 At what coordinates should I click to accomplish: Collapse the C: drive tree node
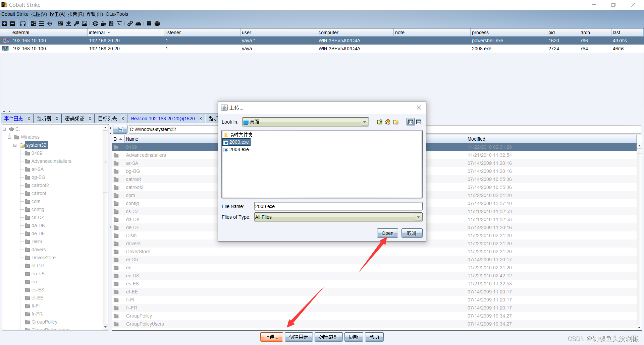click(x=4, y=129)
